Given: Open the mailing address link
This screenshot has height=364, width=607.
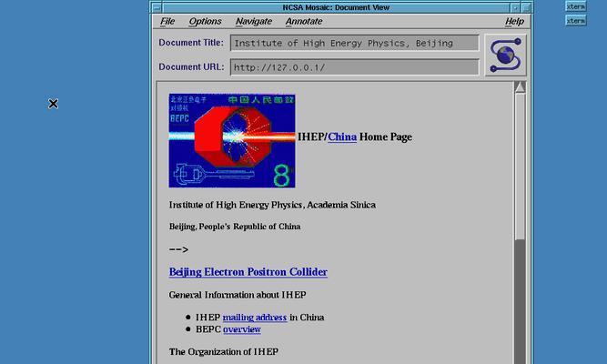Looking at the screenshot, I should click(255, 318).
